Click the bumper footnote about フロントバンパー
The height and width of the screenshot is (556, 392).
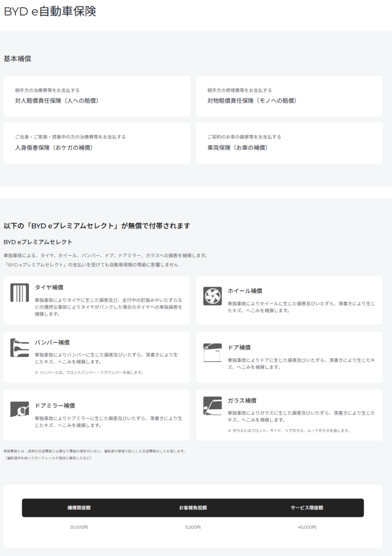88,372
